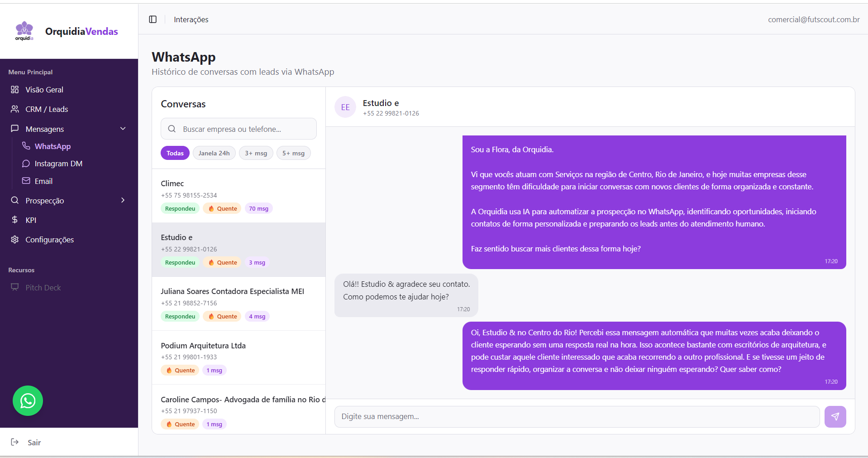Click Prospecção magnifier icon
Image resolution: width=868 pixels, height=458 pixels.
15,200
